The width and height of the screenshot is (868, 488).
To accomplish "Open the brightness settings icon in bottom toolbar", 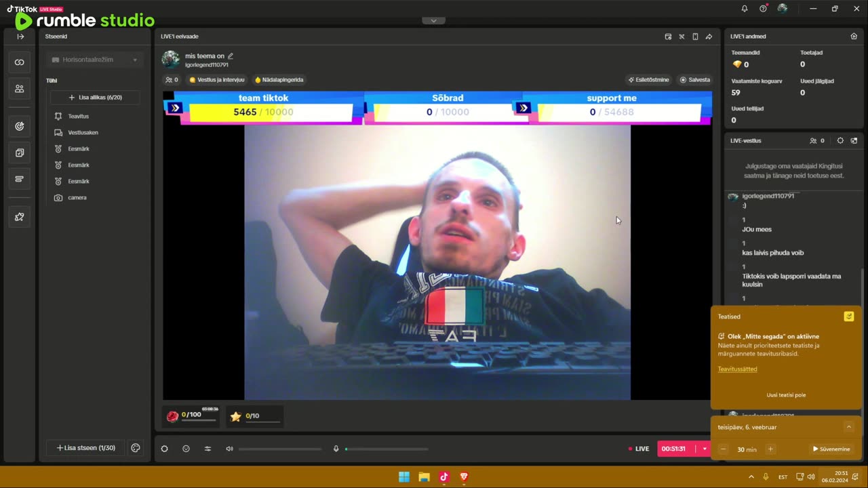I will [x=164, y=449].
